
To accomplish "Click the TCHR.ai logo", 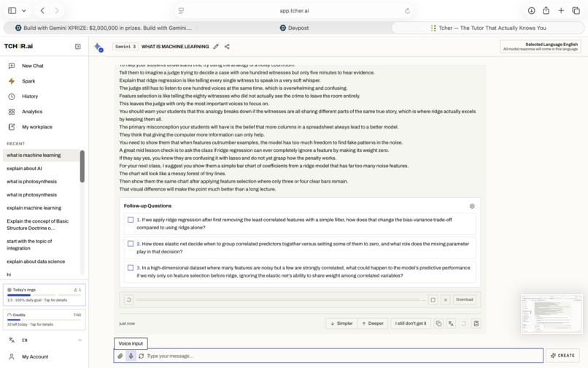I will tap(18, 46).
